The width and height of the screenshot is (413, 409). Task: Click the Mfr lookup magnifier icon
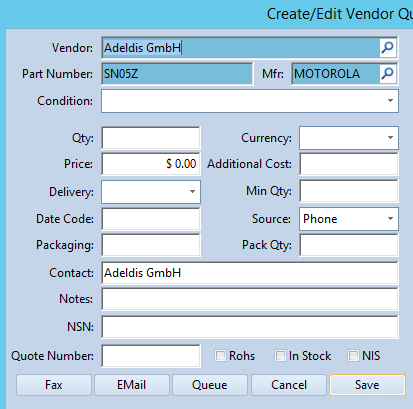coord(388,74)
